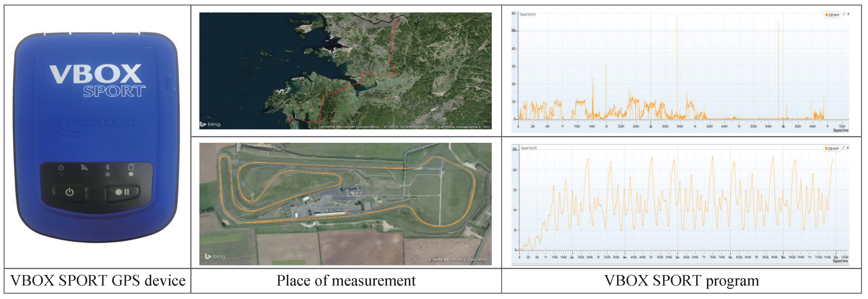Close the top speed chart panel
This screenshot has width=868, height=299.
[x=848, y=14]
